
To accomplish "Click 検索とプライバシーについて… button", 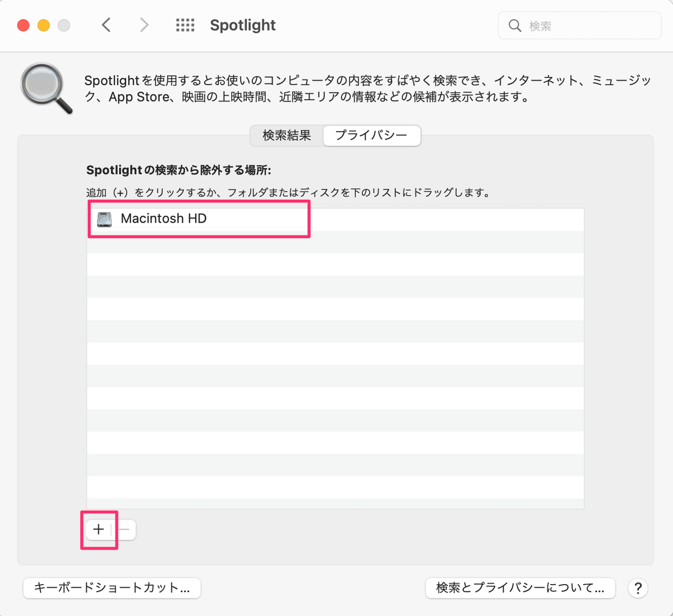I will pos(520,588).
